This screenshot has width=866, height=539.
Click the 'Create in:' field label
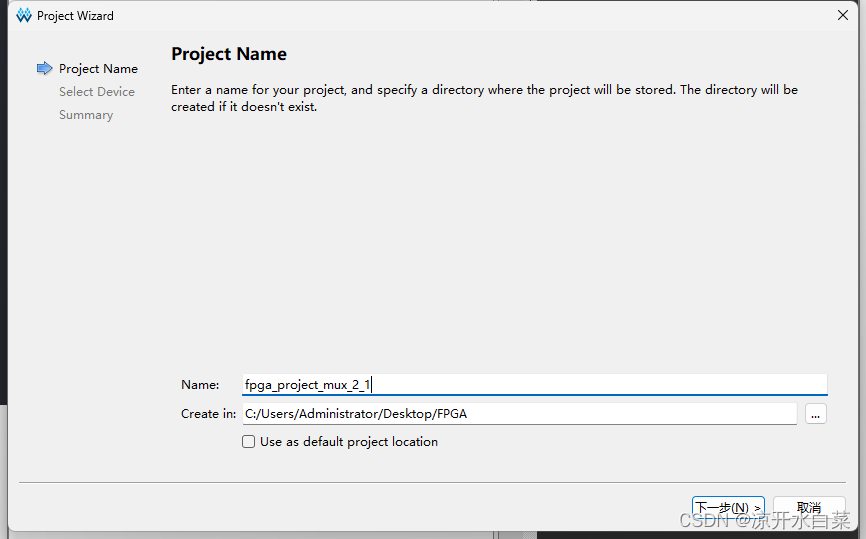pos(208,414)
